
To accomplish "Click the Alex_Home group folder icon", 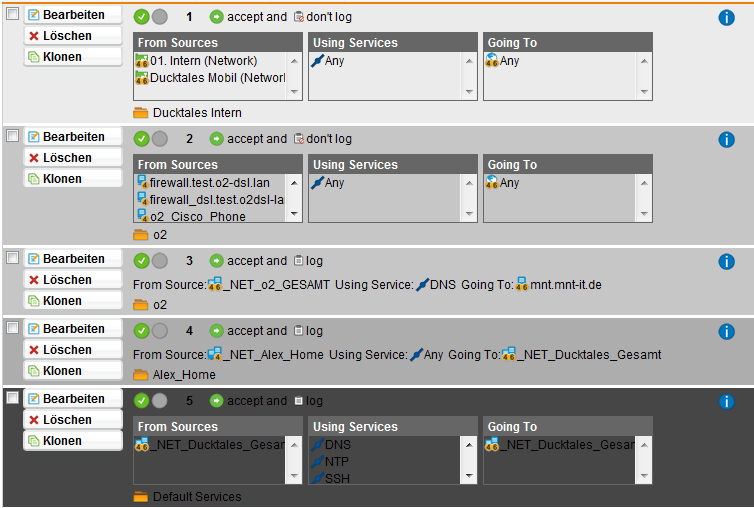I will (x=141, y=375).
